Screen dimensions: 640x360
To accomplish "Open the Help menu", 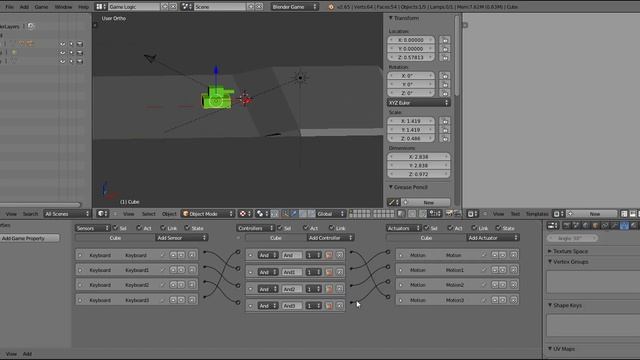I will [x=83, y=7].
